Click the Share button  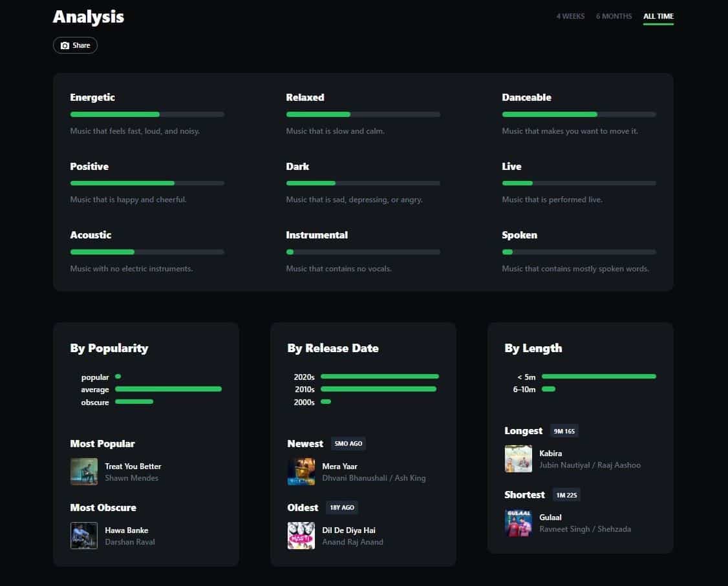[75, 45]
